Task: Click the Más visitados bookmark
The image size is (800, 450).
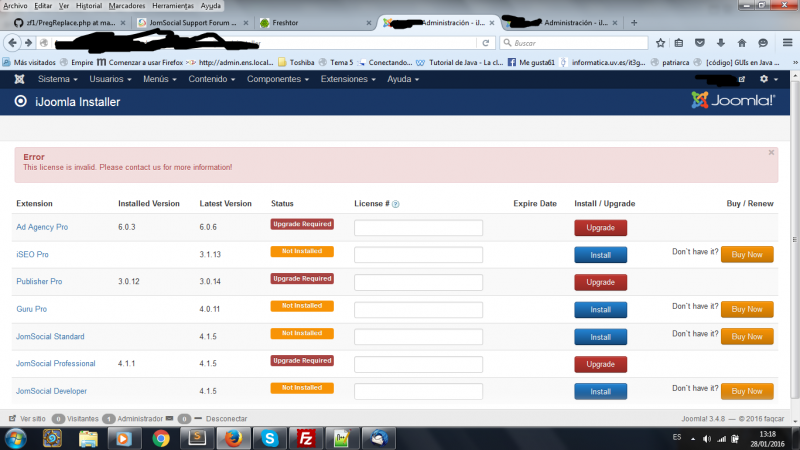Action: pyautogui.click(x=30, y=62)
